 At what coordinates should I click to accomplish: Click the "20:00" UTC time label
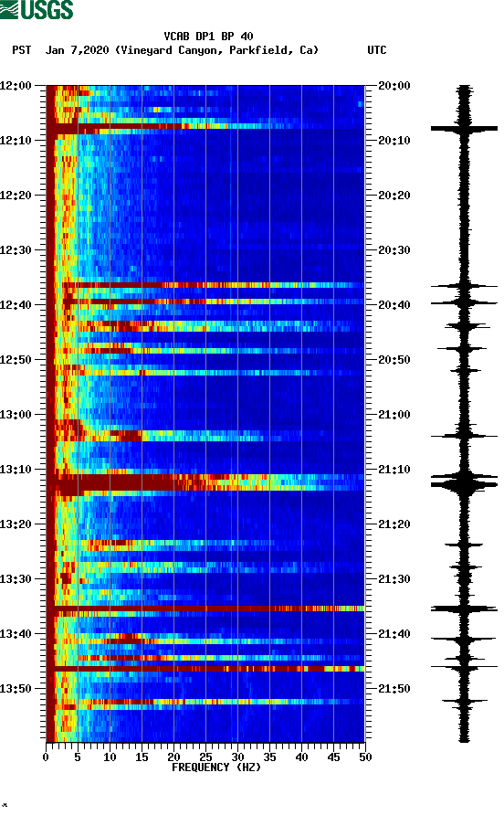(394, 86)
